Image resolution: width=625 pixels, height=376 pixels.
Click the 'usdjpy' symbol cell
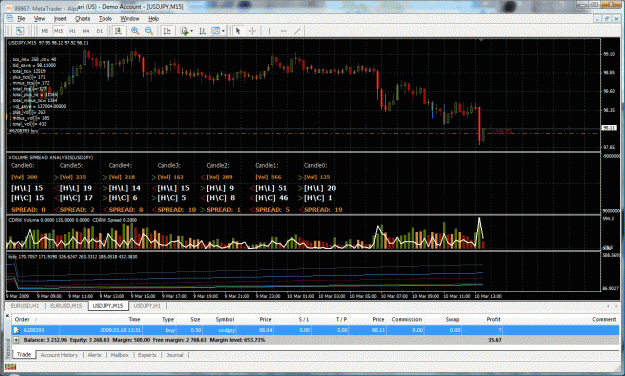(226, 330)
